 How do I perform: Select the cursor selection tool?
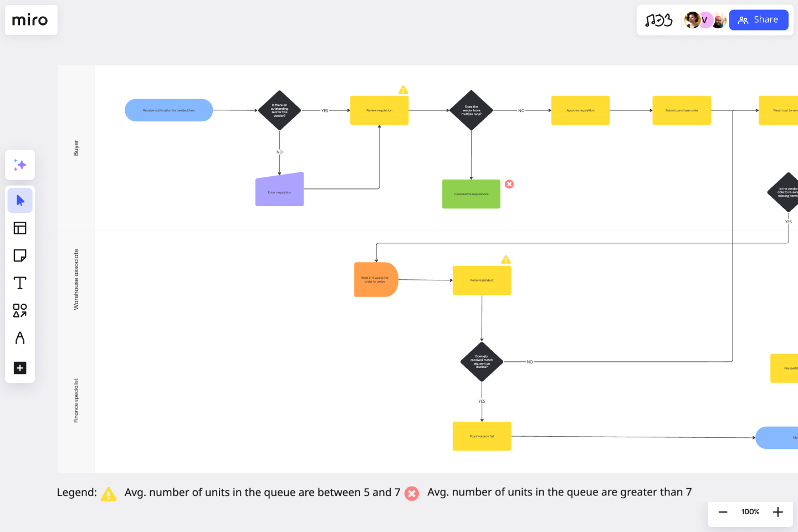pyautogui.click(x=20, y=200)
